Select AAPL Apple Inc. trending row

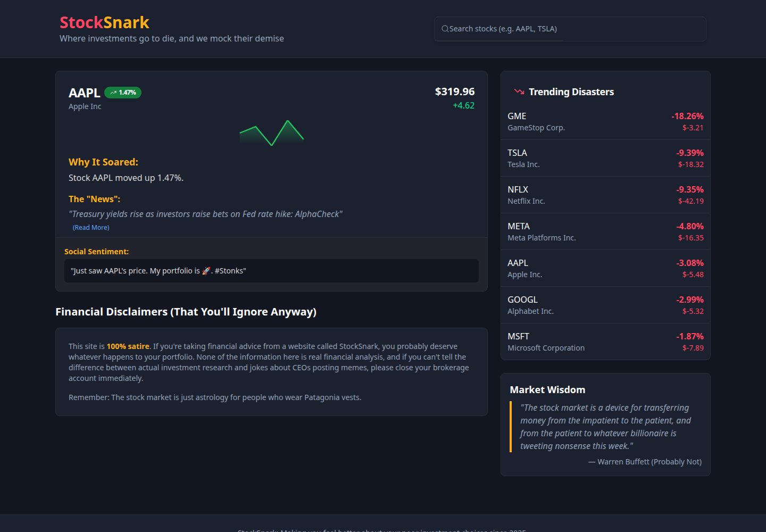coord(605,268)
